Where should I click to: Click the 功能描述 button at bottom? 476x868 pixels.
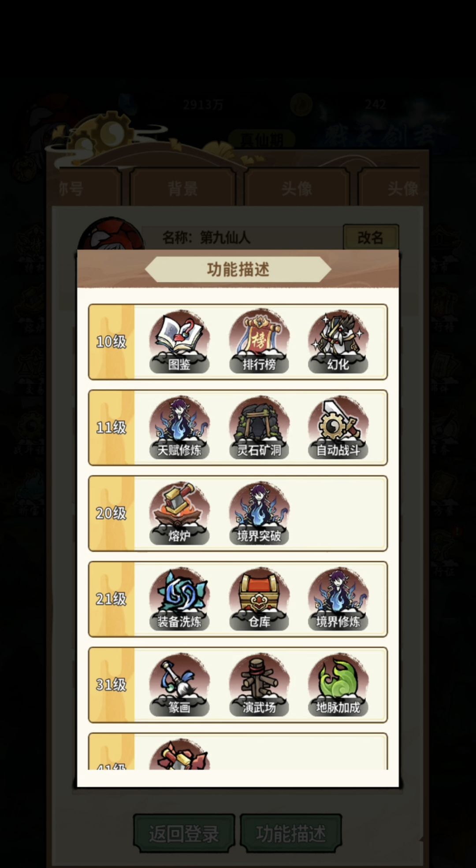pyautogui.click(x=291, y=833)
